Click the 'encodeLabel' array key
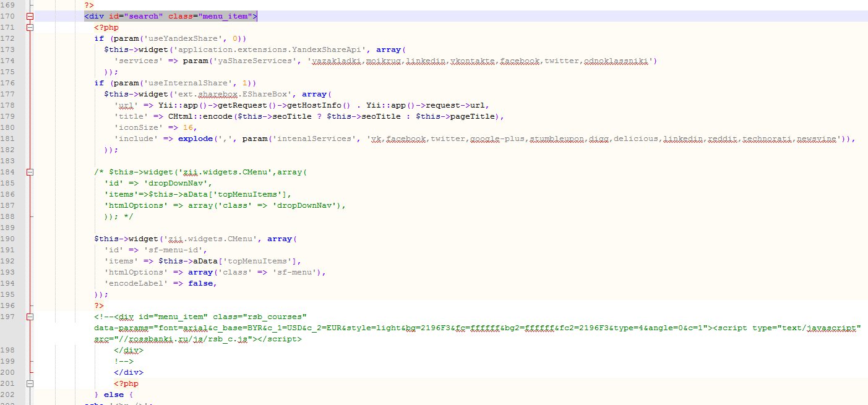 pyautogui.click(x=136, y=283)
